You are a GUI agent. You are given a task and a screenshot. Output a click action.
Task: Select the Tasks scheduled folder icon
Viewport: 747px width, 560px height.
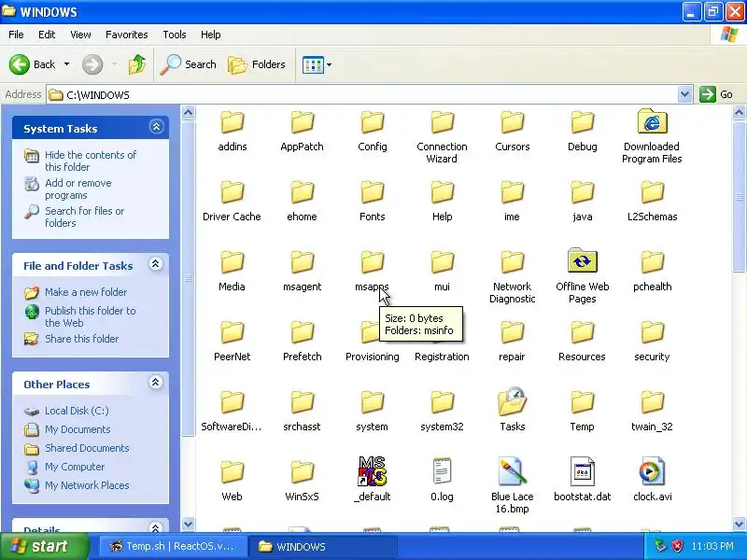coord(512,401)
